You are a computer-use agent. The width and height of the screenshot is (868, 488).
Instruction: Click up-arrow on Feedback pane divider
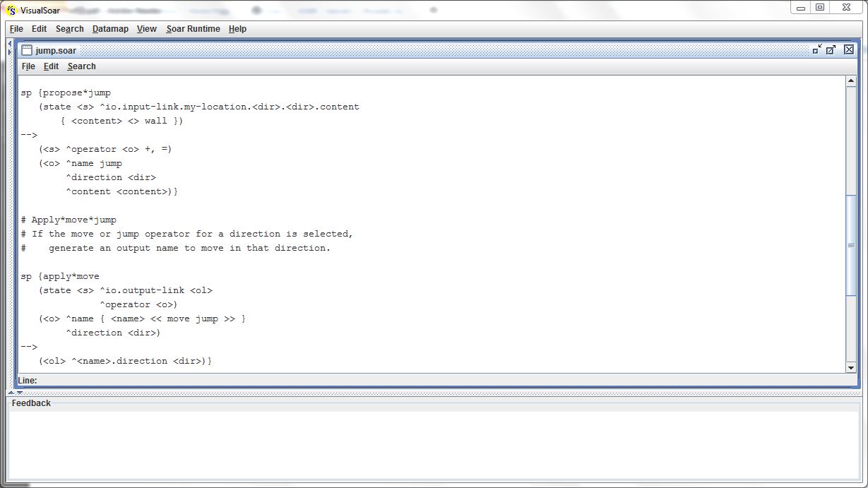[x=11, y=393]
